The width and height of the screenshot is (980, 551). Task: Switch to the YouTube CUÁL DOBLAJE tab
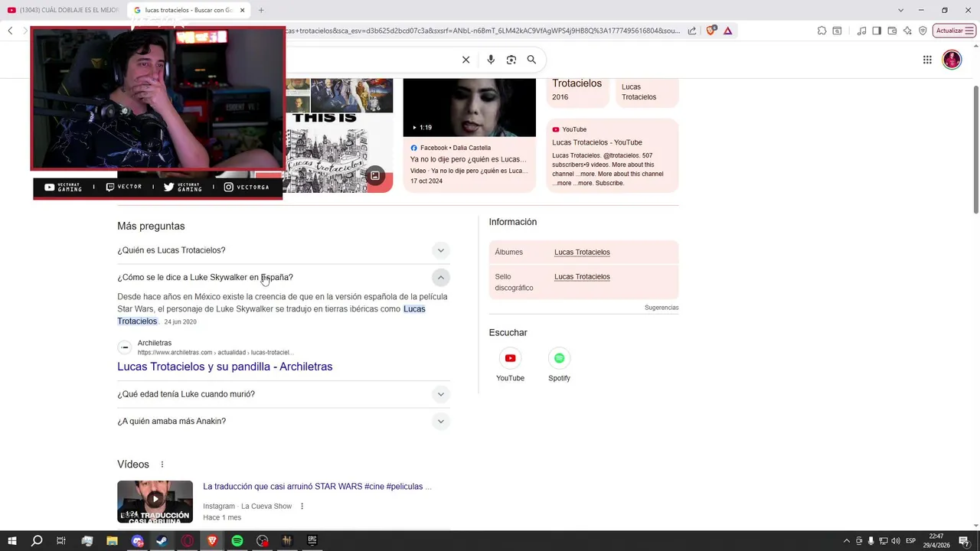(63, 10)
